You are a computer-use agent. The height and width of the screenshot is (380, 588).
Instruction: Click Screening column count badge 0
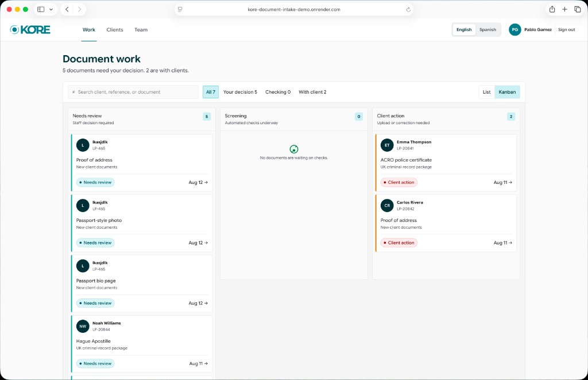point(359,116)
